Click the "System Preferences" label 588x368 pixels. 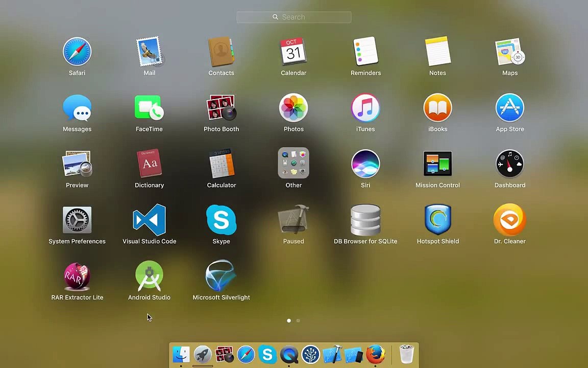[x=77, y=241]
